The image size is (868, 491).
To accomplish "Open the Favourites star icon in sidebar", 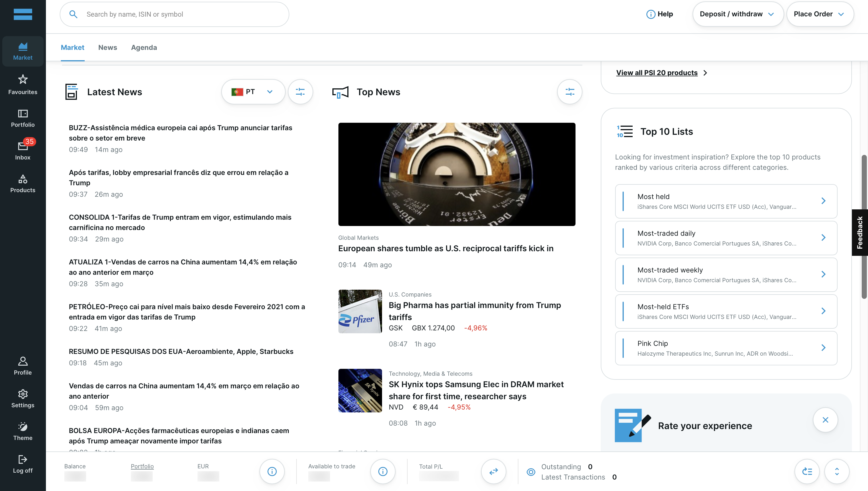I will (x=23, y=84).
